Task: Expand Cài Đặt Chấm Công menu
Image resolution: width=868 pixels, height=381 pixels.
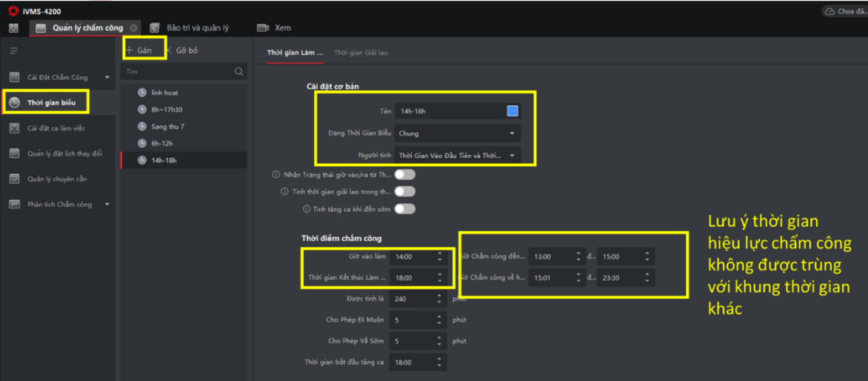Action: (x=107, y=77)
